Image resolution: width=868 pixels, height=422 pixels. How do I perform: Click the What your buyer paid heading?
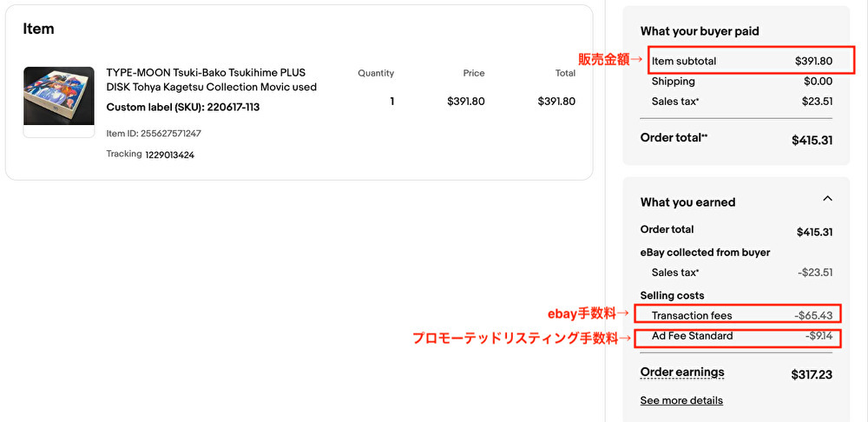700,31
